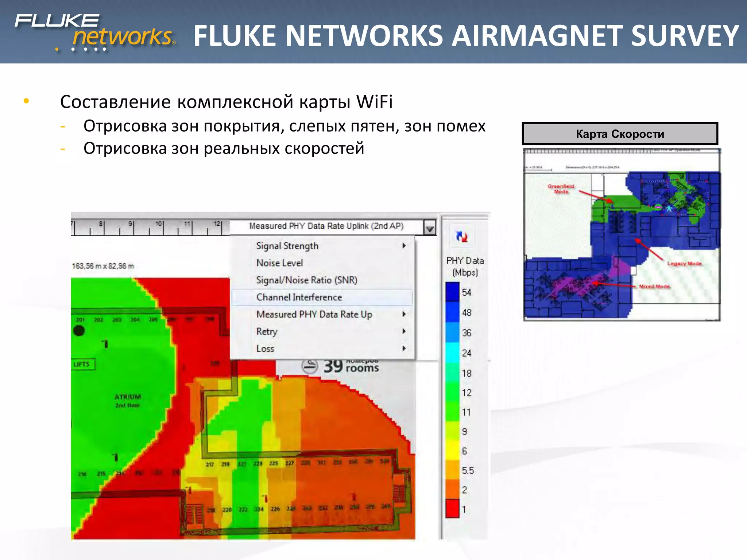Click the Greenfield Mode label in speed map
Viewport: 747px width, 560px height.
(x=561, y=189)
